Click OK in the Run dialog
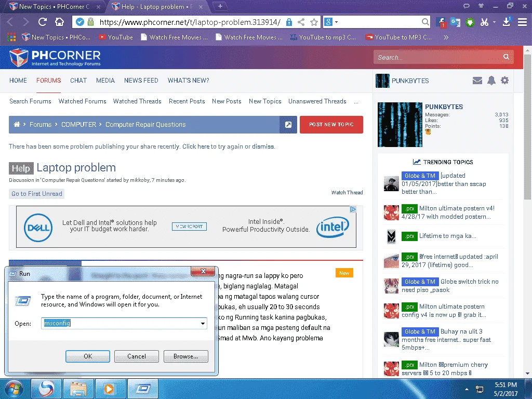Image resolution: width=532 pixels, height=399 pixels. (x=88, y=356)
